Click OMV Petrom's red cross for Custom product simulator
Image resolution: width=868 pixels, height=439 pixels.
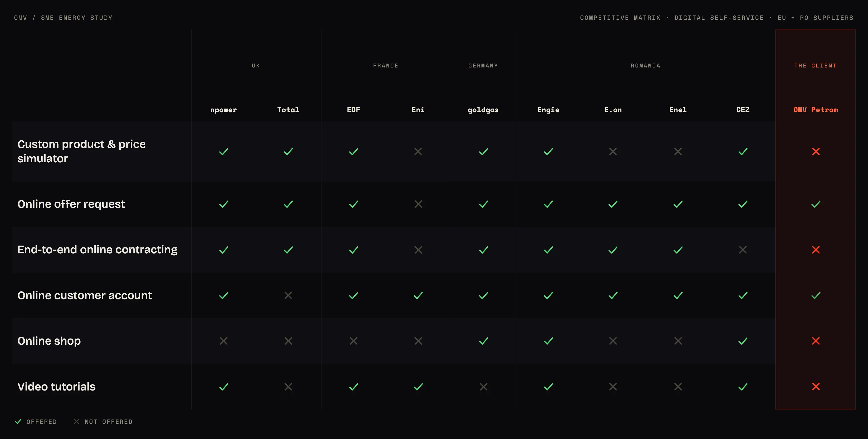(816, 151)
